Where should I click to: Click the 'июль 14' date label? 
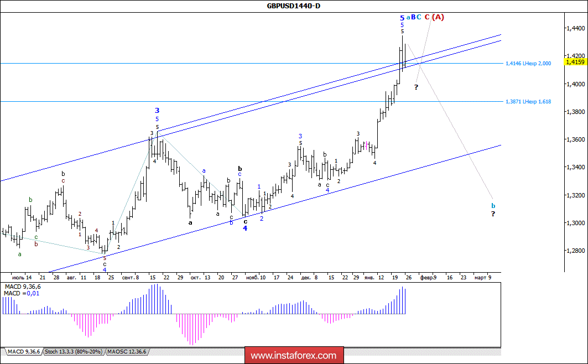pyautogui.click(x=22, y=278)
